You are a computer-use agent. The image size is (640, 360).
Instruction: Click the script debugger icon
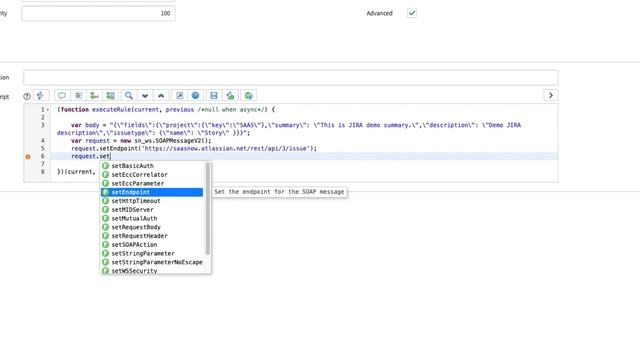click(231, 96)
